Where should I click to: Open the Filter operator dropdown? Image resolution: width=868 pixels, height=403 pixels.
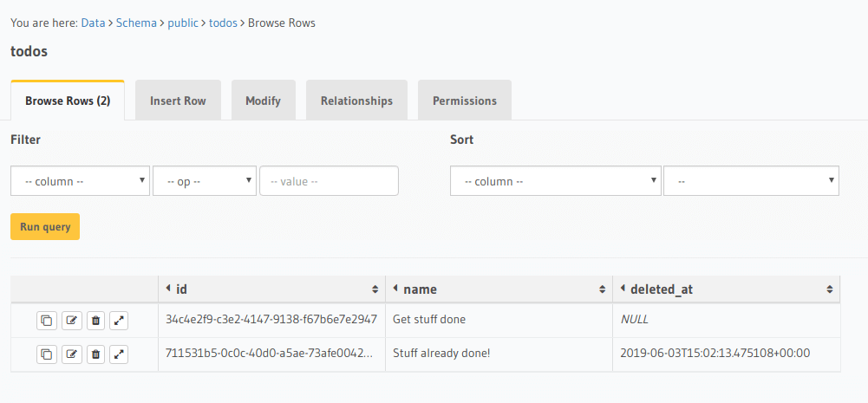click(204, 181)
